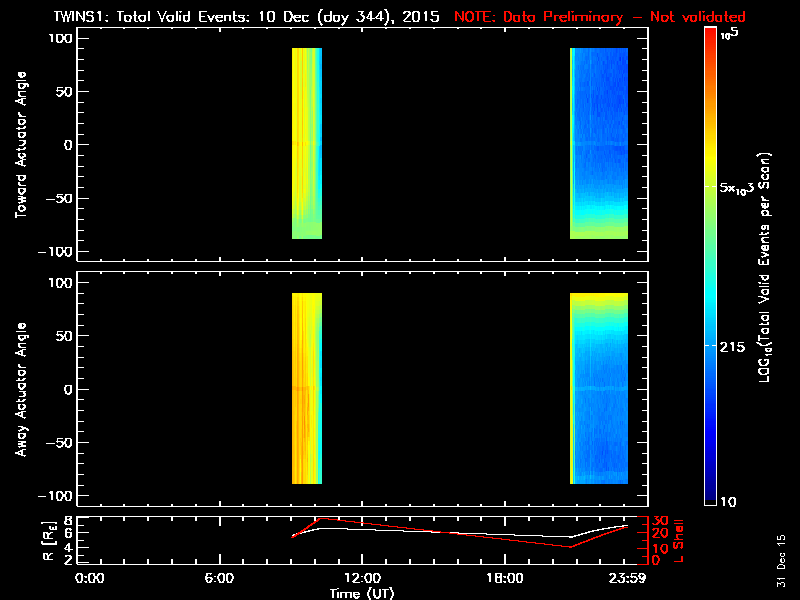Screen dimensions: 800x600
Task: Click the orange data block in Away panel
Action: 306,388
